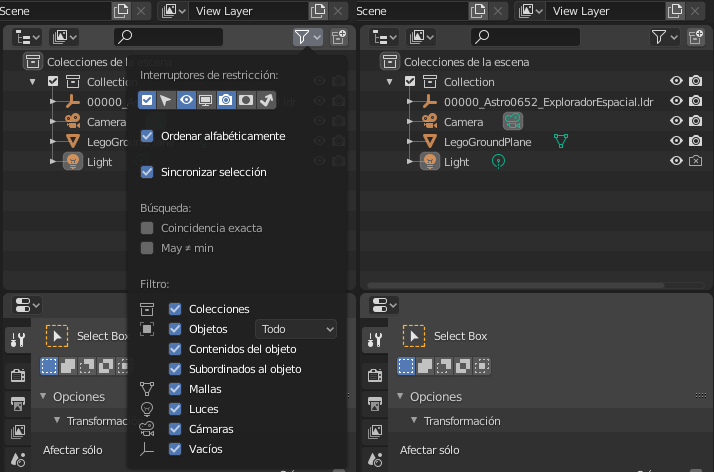Hide Camera object in right outliner
The width and height of the screenshot is (714, 472).
pyautogui.click(x=676, y=121)
